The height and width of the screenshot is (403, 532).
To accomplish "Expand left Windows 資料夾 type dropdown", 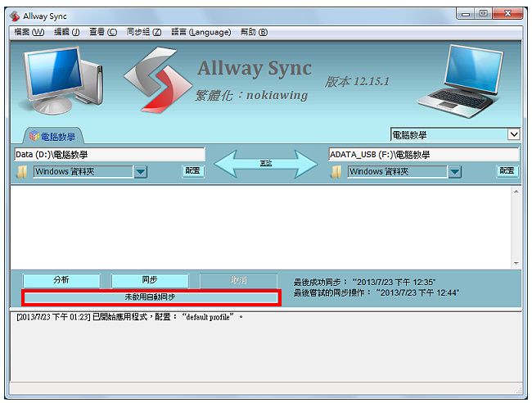I will pos(140,172).
